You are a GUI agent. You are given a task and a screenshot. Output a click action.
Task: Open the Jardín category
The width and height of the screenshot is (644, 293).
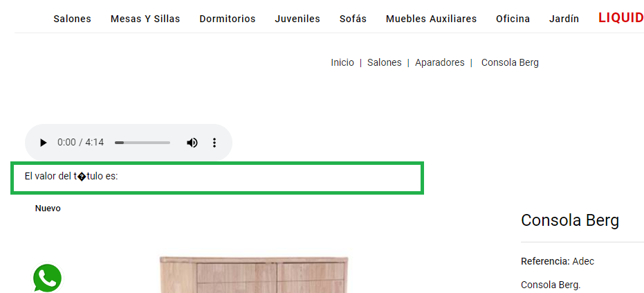point(564,19)
